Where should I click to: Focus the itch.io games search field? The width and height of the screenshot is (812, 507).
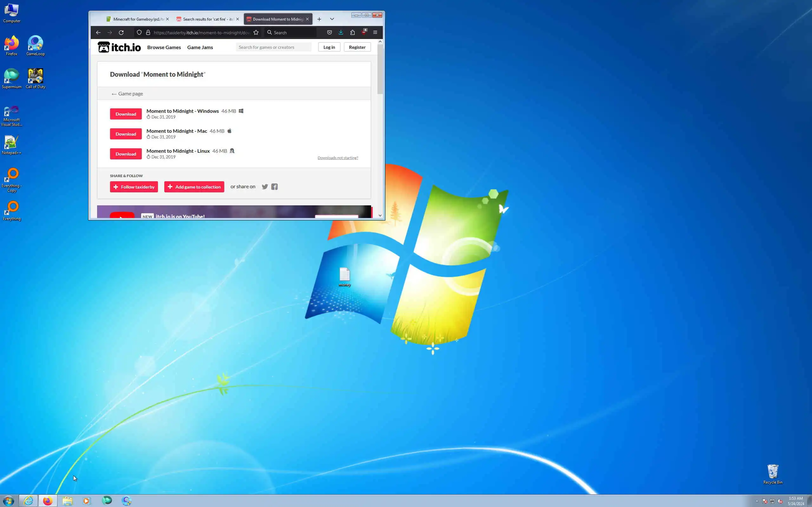273,47
